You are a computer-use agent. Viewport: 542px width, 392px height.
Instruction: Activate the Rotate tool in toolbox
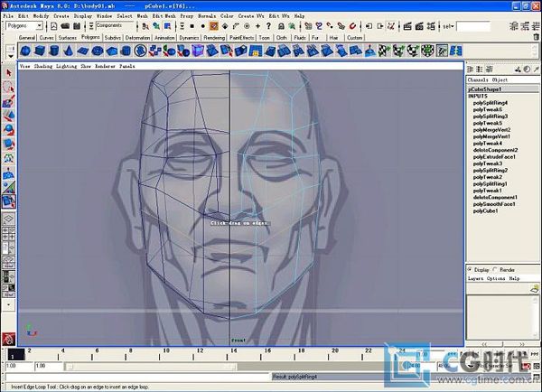pyautogui.click(x=9, y=130)
